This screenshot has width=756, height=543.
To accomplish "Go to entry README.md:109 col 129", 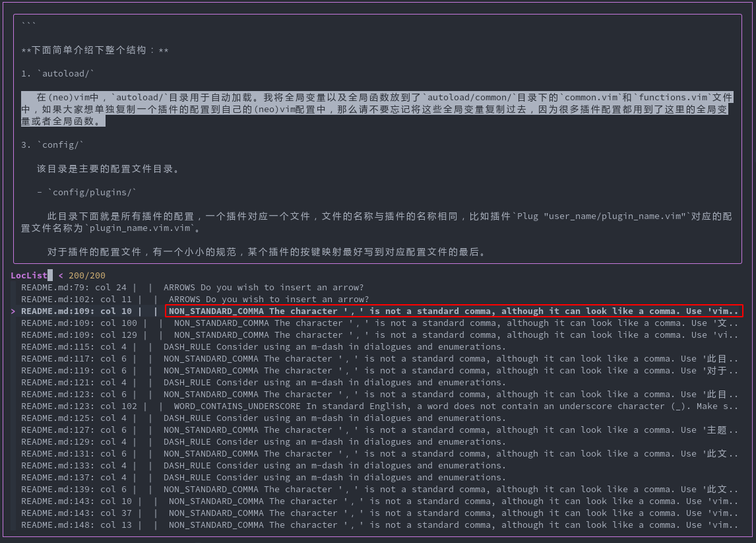I will pyautogui.click(x=379, y=335).
